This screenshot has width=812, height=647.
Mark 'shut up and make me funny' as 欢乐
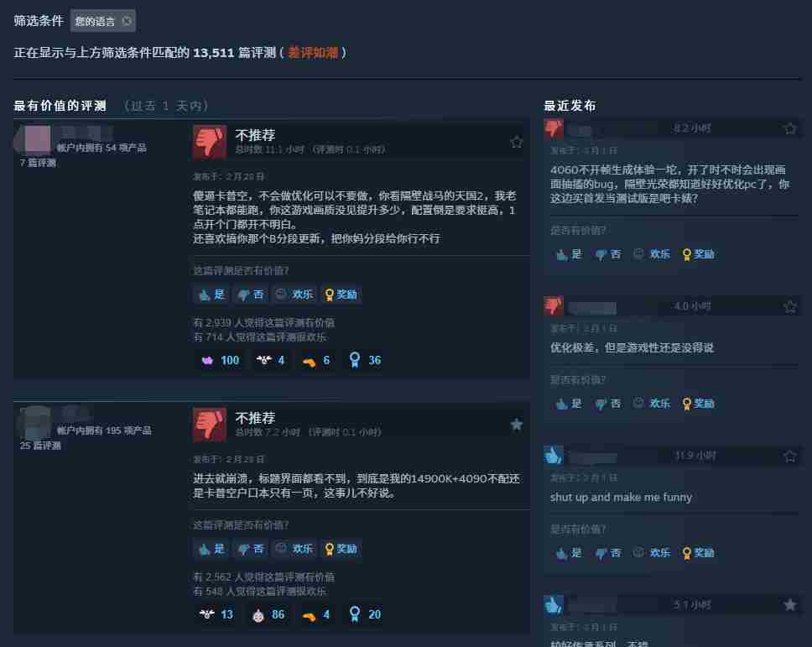(652, 553)
